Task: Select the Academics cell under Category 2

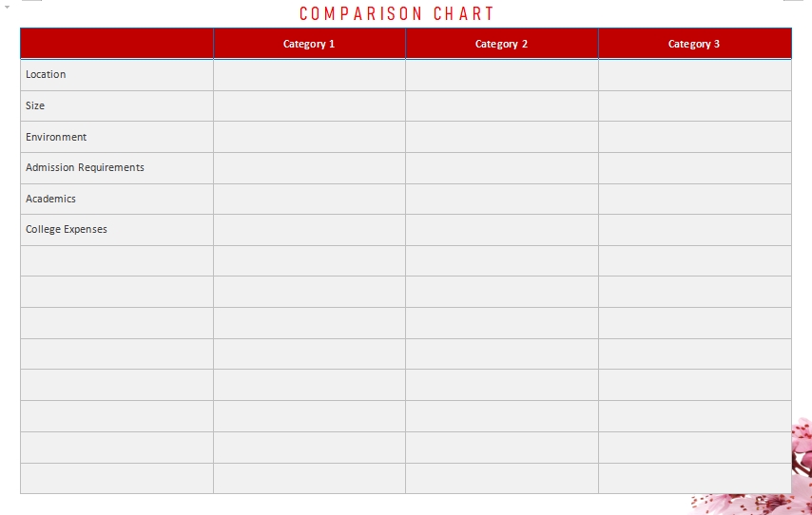Action: pyautogui.click(x=501, y=199)
